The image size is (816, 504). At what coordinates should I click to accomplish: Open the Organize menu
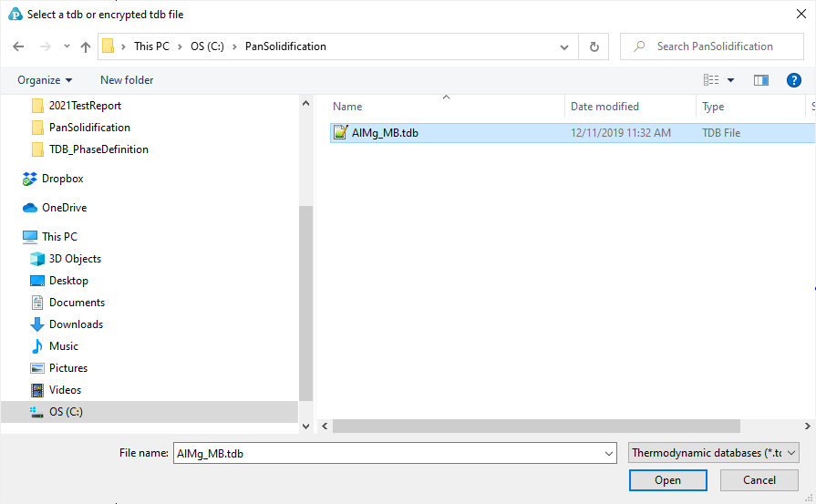pos(45,80)
